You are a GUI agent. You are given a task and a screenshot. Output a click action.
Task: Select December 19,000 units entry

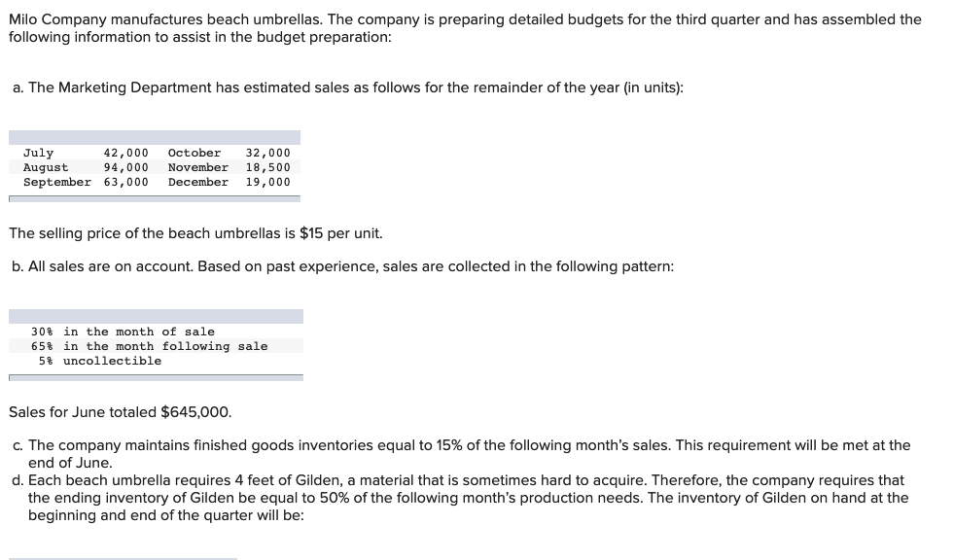pyautogui.click(x=267, y=182)
